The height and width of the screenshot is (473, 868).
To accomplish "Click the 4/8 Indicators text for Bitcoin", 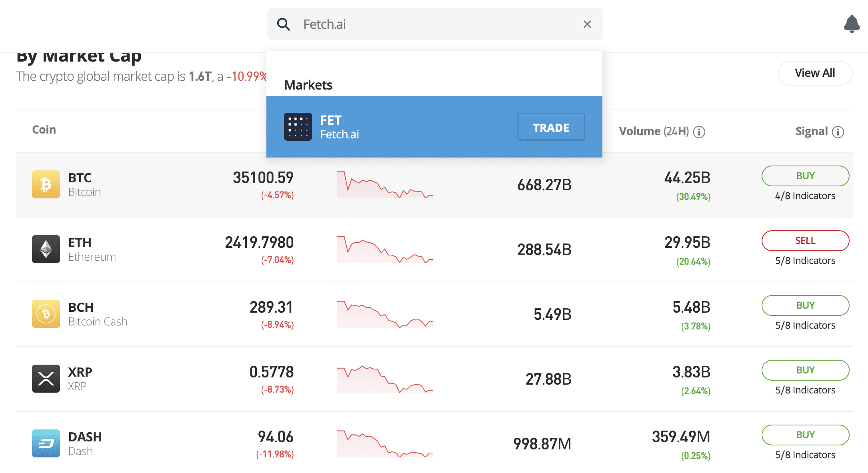I will pyautogui.click(x=805, y=196).
